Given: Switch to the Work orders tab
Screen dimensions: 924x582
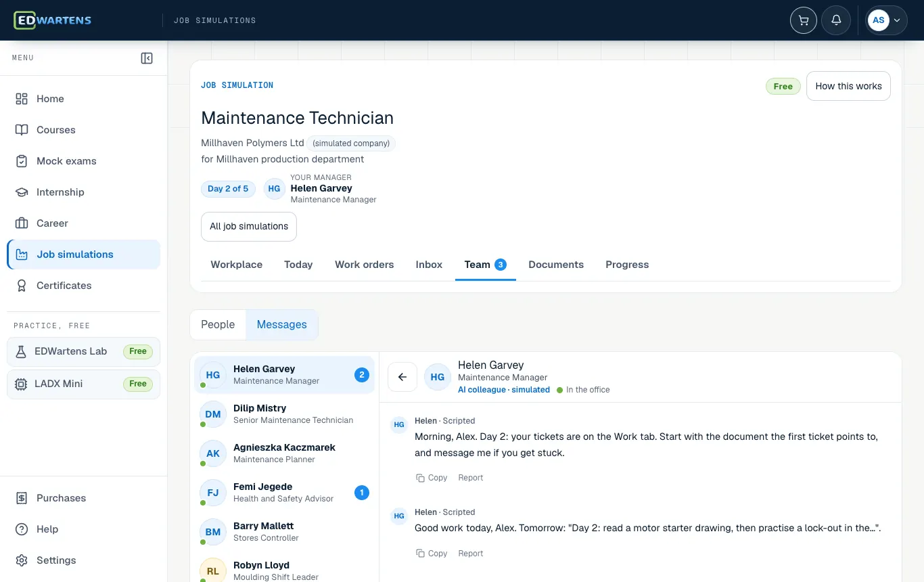Looking at the screenshot, I should pos(364,265).
